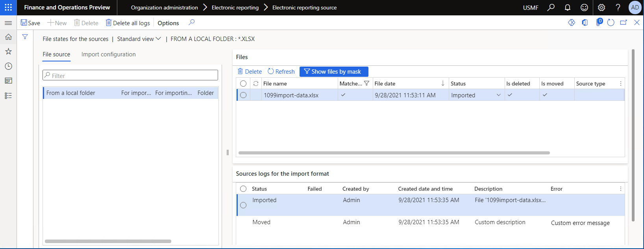Click Show files by mask button

(x=334, y=71)
